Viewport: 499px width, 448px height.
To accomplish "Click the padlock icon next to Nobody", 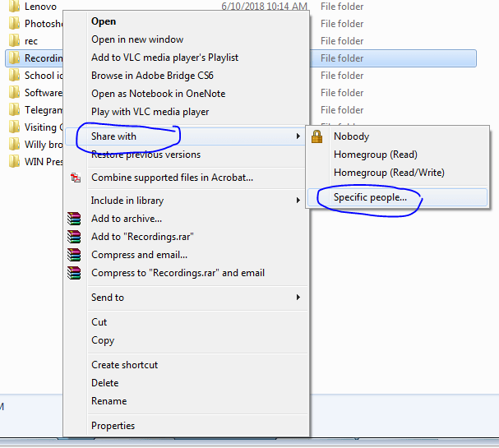I will [x=316, y=136].
